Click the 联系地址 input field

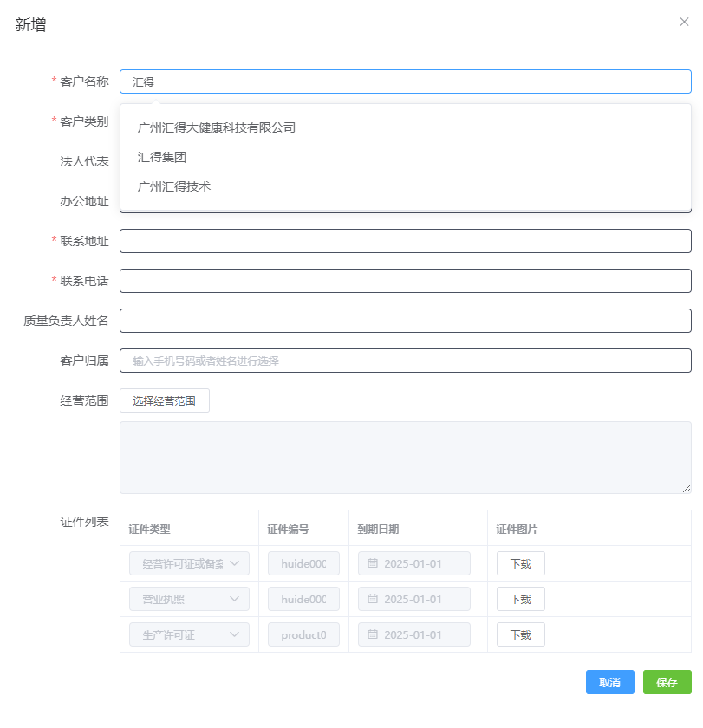pos(405,240)
